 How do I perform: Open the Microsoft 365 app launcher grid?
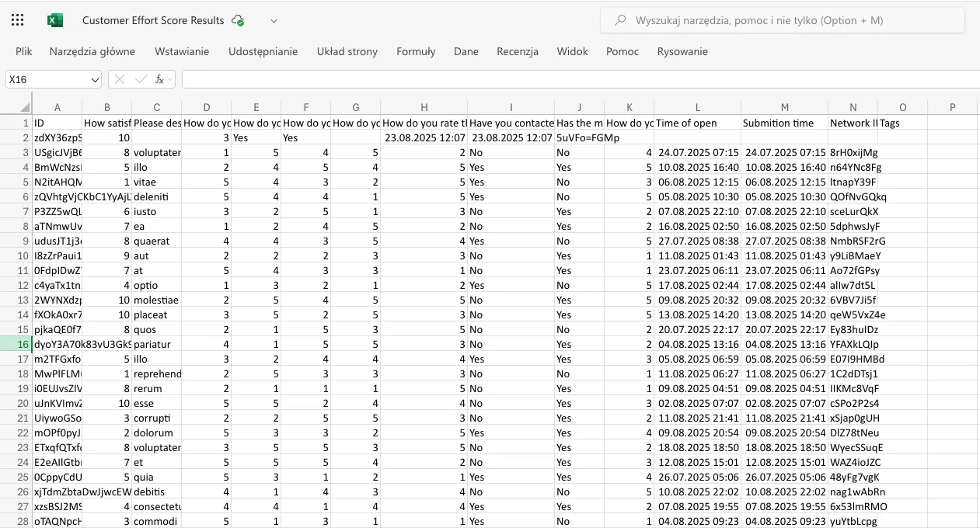pos(17,19)
